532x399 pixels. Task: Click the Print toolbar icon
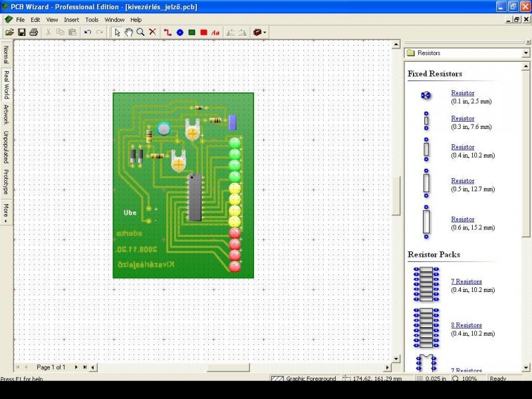point(34,33)
